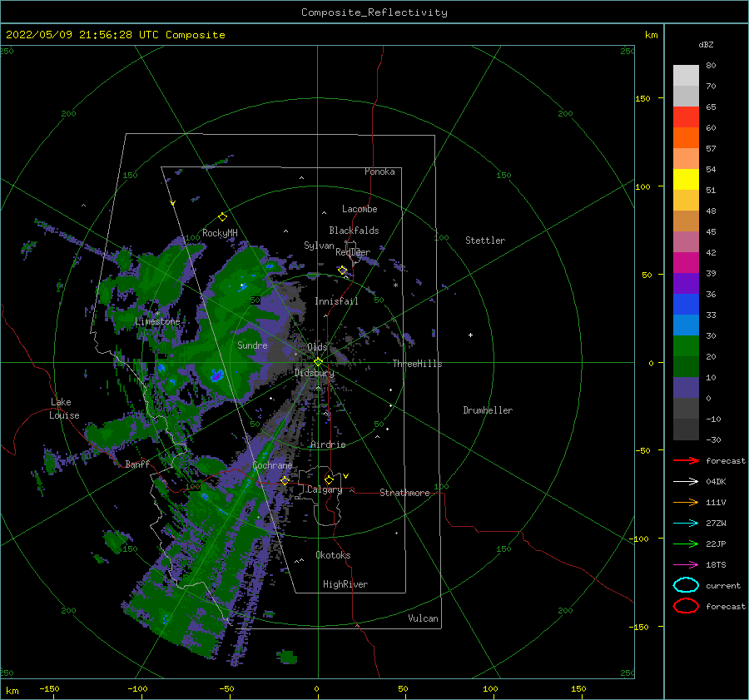Click the ThreeHills label
The width and height of the screenshot is (749, 700).
418,364
